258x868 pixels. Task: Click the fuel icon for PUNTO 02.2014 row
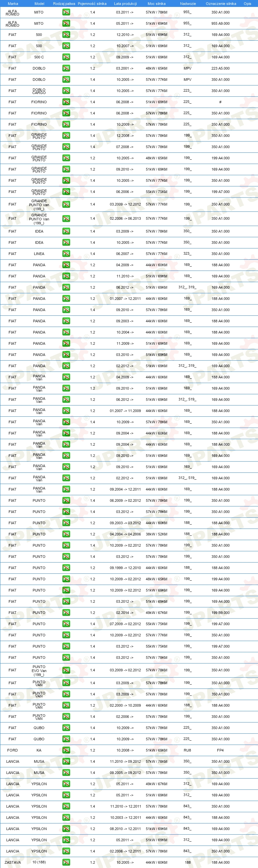[66, 613]
